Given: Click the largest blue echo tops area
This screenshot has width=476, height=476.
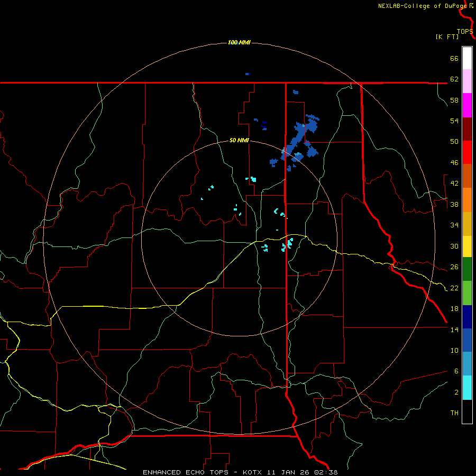Looking at the screenshot, I should pos(298,138).
